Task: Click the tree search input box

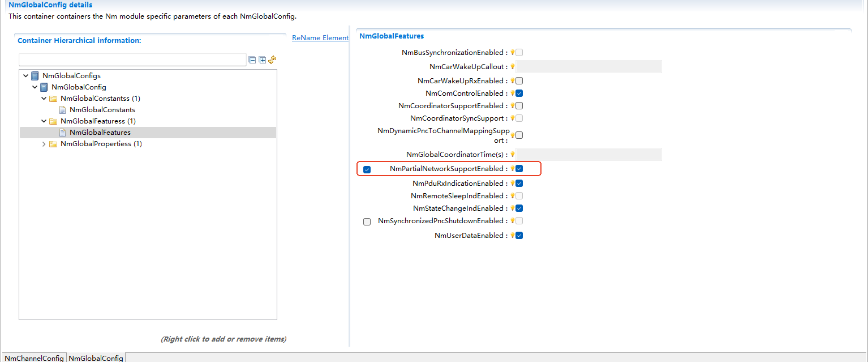Action: pos(132,59)
